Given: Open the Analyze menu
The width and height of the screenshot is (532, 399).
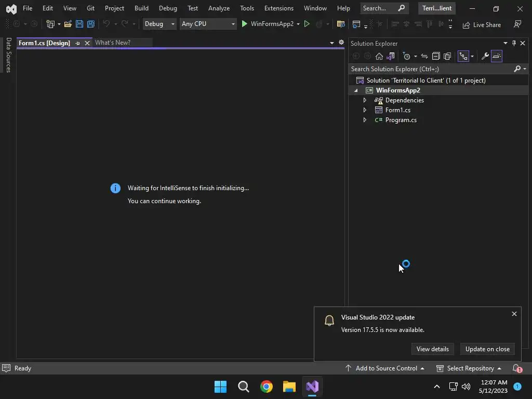Looking at the screenshot, I should (x=219, y=8).
